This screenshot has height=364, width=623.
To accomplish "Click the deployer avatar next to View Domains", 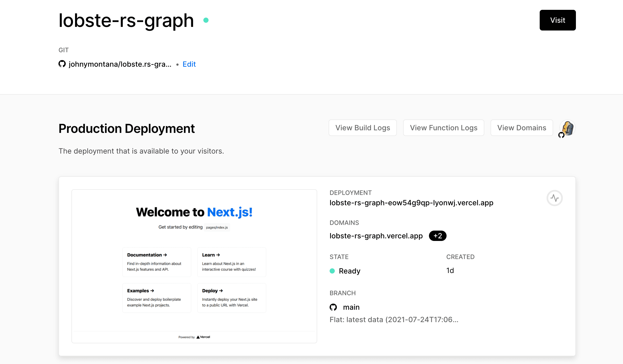I will tap(568, 127).
